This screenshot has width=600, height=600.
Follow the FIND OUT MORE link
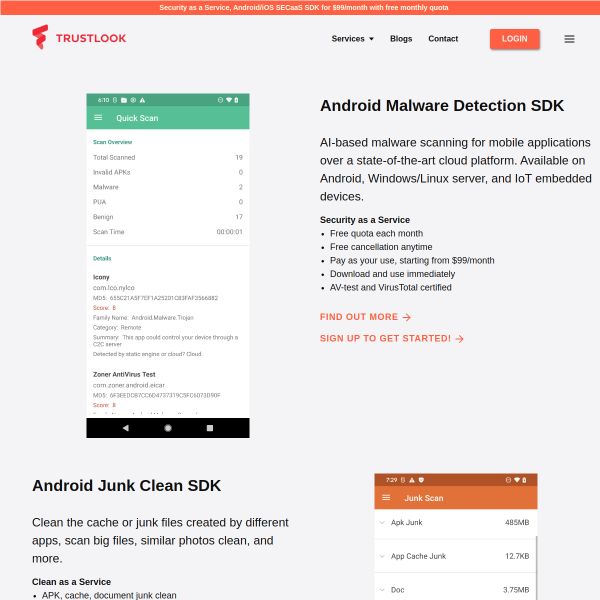click(x=365, y=317)
